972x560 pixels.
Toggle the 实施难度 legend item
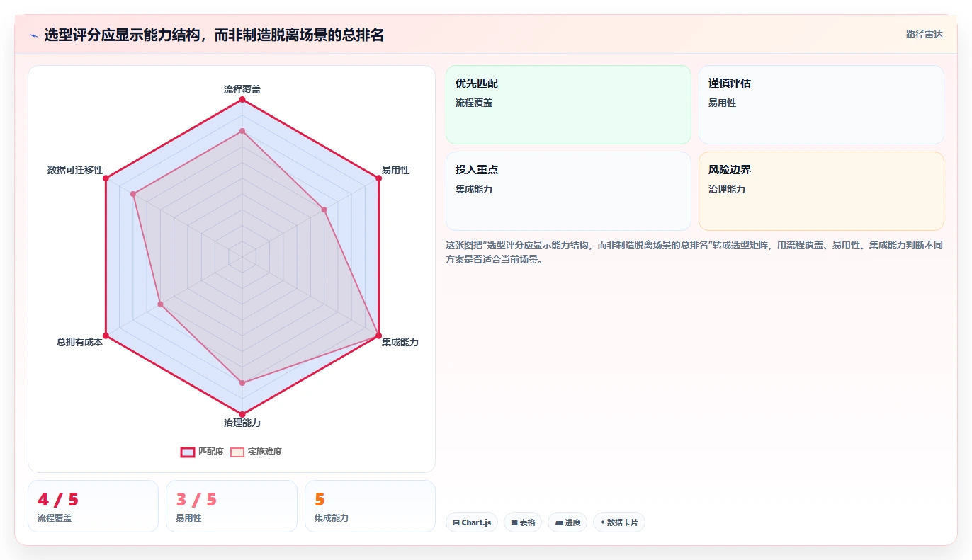click(x=256, y=452)
